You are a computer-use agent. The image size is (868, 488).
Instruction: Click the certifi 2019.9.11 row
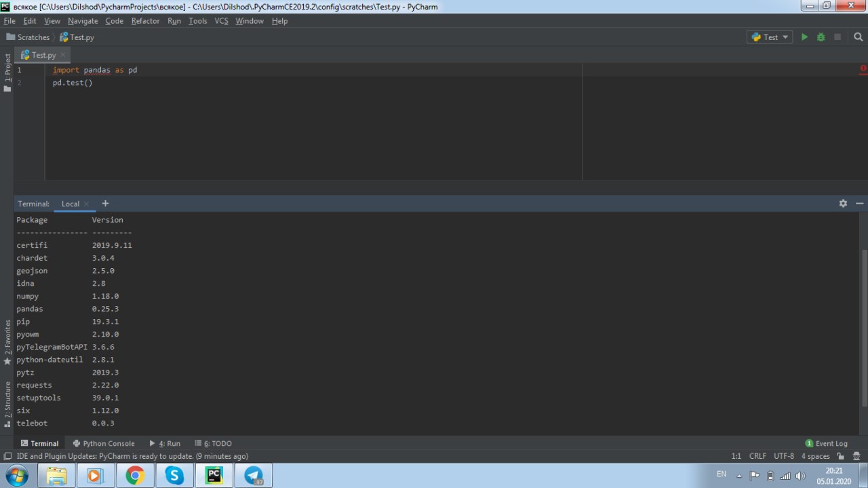[x=74, y=245]
